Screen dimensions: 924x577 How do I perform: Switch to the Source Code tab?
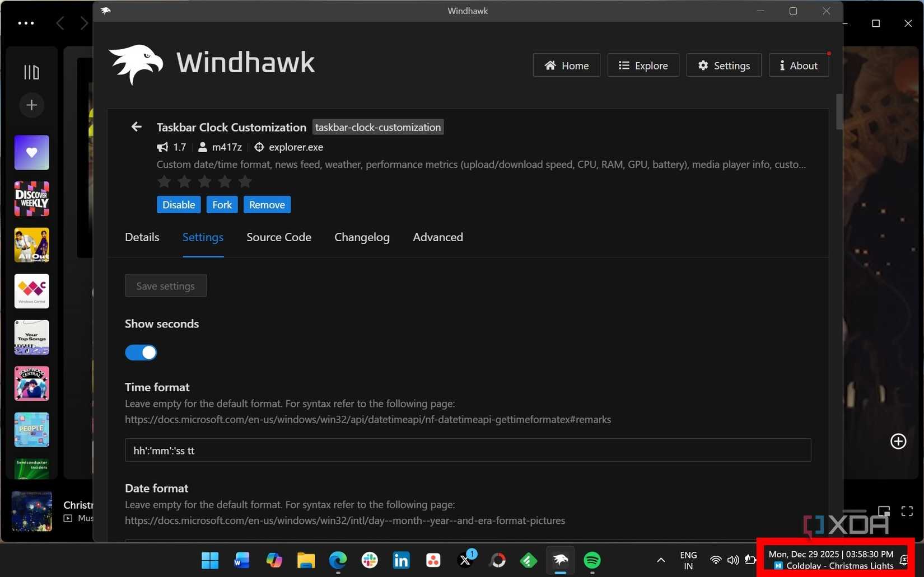click(278, 237)
